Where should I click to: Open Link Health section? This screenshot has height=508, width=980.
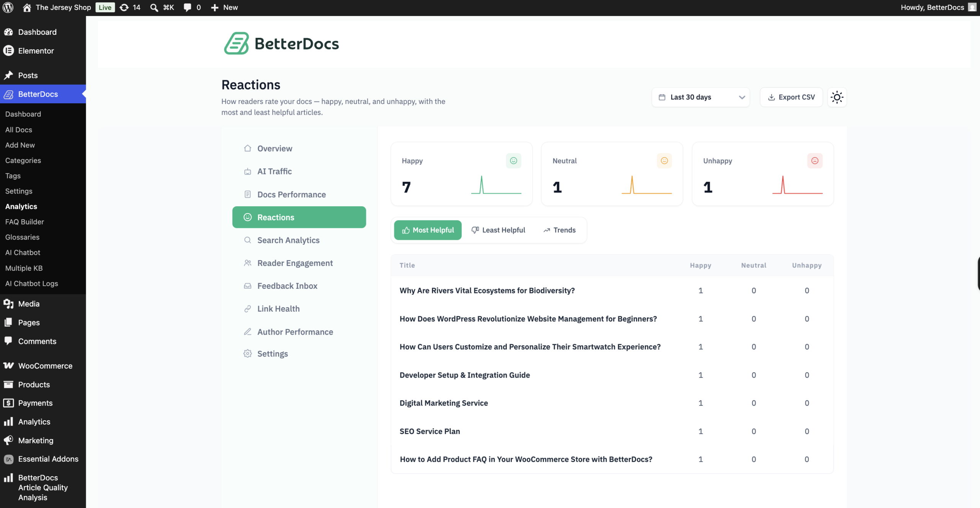[299, 309]
